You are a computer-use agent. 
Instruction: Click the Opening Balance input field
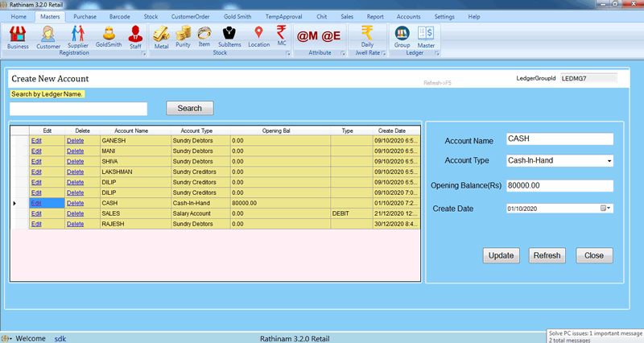pyautogui.click(x=559, y=186)
